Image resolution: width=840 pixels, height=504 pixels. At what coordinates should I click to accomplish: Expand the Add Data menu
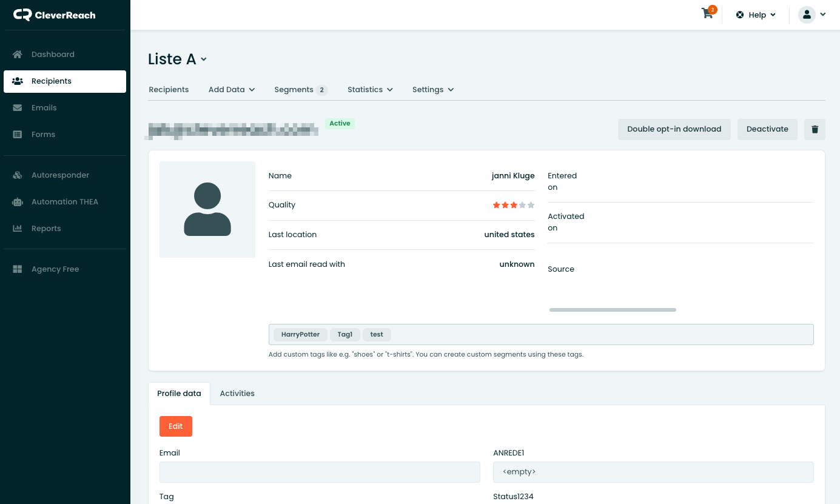click(231, 90)
